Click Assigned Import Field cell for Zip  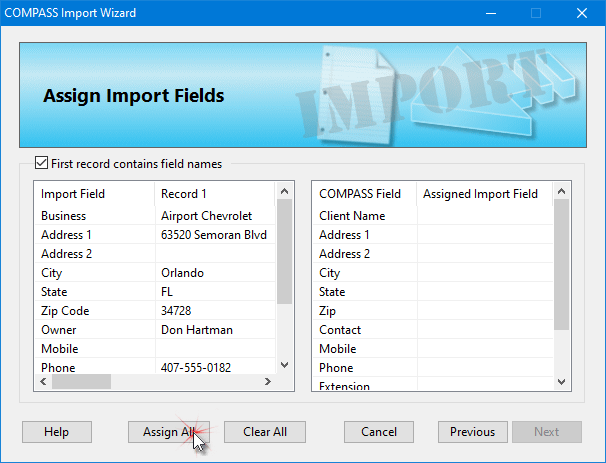click(x=485, y=311)
